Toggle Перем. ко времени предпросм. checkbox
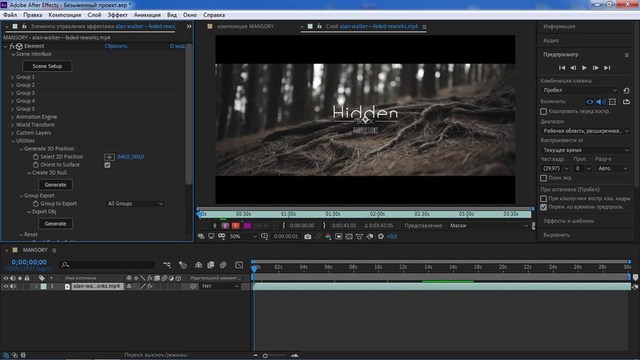Screen dimensions: 640x360 pyautogui.click(x=543, y=207)
